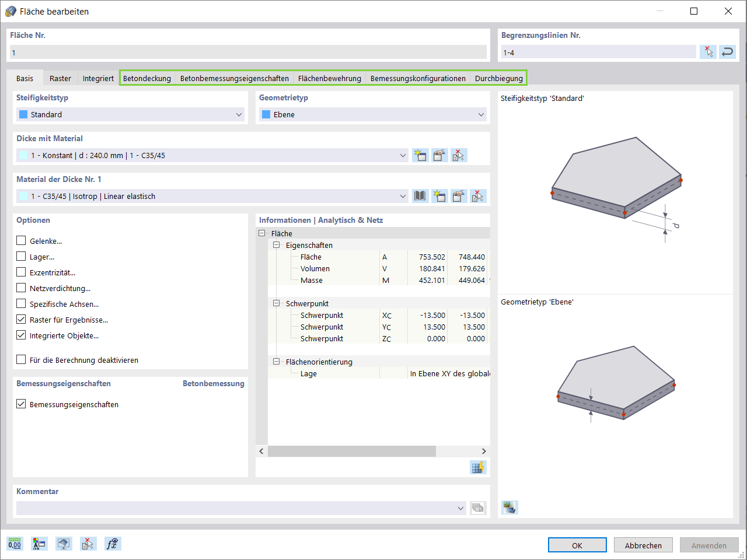
Task: Click the Anwenden button
Action: 709,545
